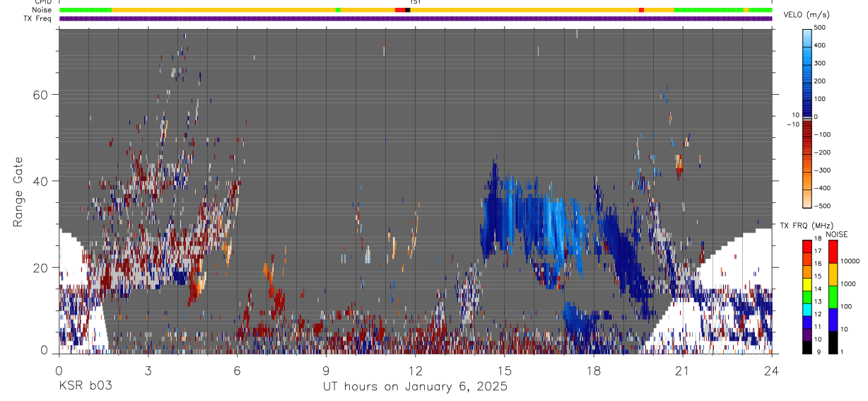Click the '-10' threshold label beside velocity colorbar
Image resolution: width=868 pixels, height=401 pixels.
(x=792, y=124)
